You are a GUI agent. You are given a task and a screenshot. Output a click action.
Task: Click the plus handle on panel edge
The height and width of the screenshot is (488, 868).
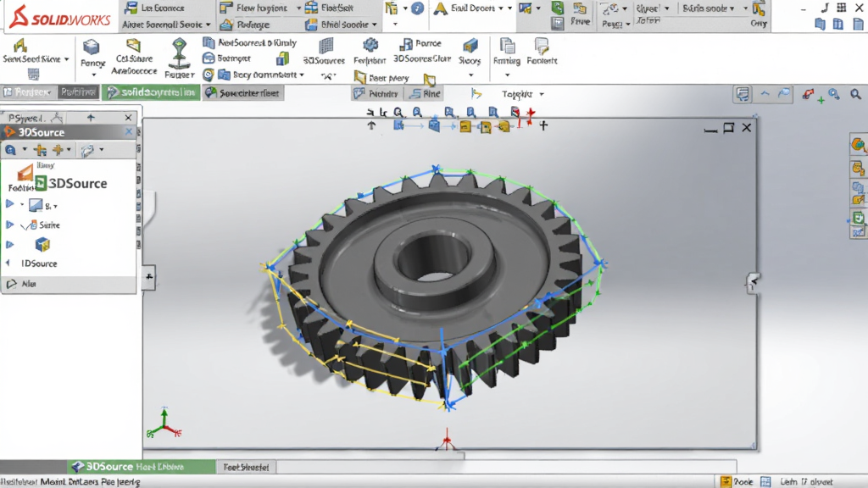[149, 277]
